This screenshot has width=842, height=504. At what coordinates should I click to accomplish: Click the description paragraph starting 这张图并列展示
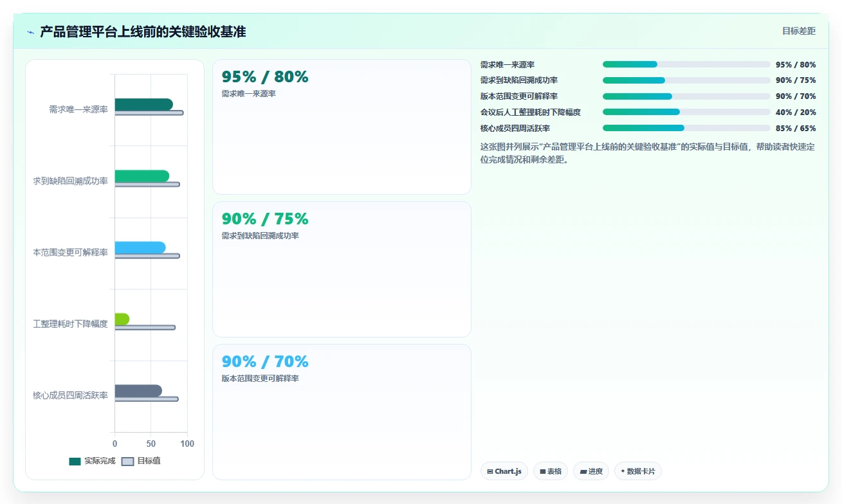click(648, 153)
